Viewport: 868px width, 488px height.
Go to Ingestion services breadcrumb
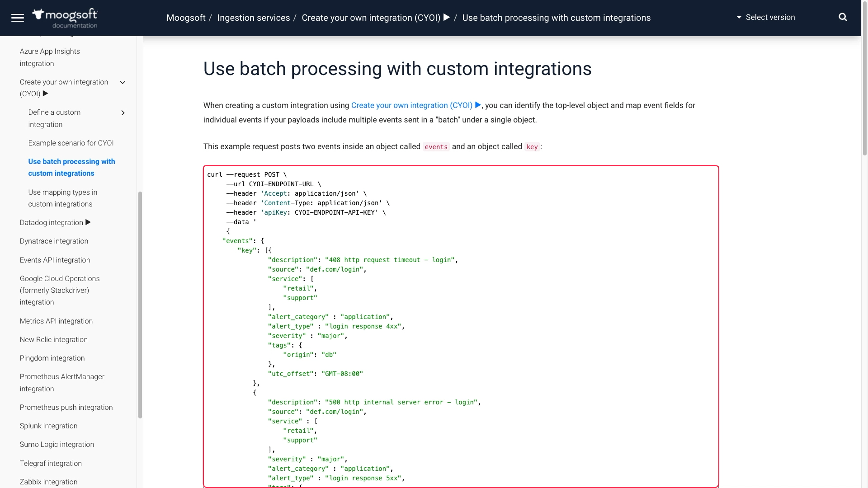coord(254,18)
